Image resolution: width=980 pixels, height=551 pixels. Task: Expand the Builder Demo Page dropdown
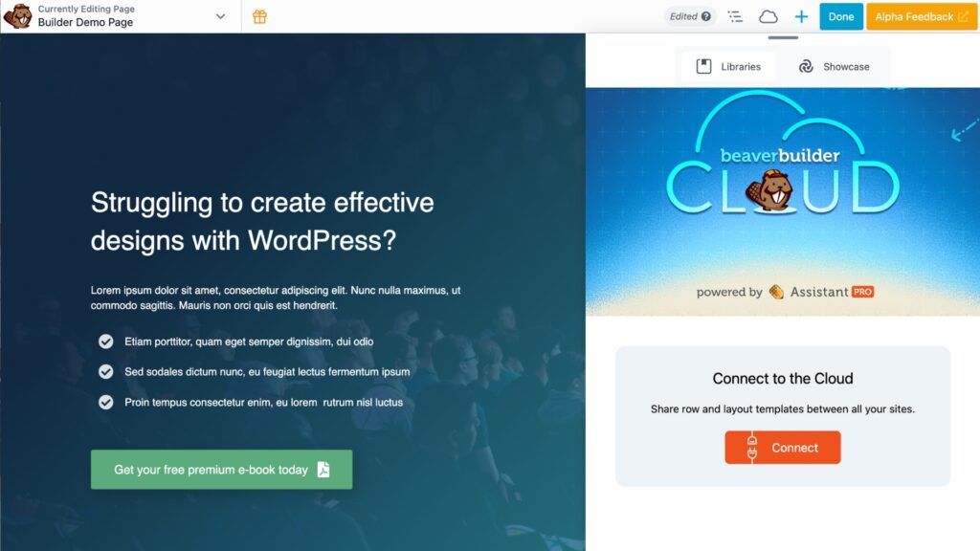click(221, 16)
